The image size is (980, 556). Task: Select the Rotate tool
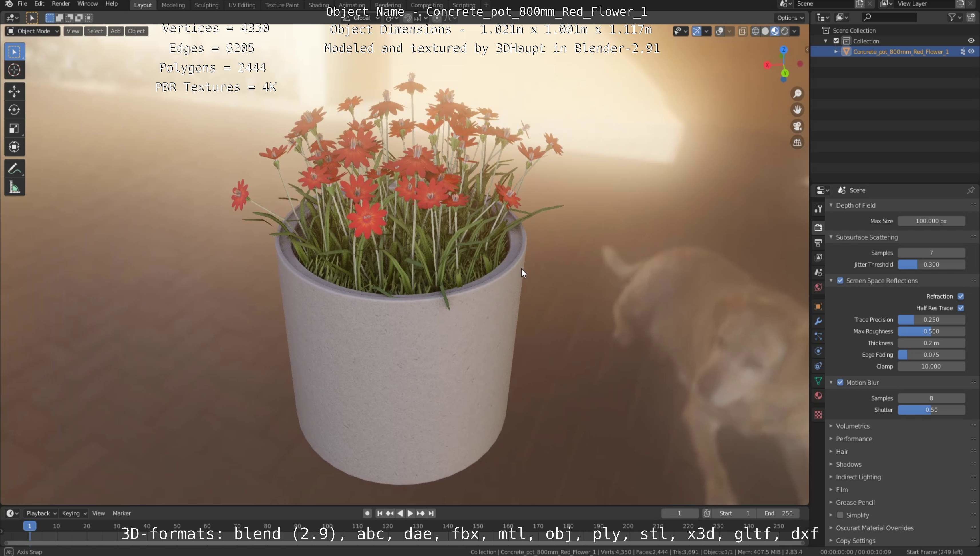[x=15, y=110]
